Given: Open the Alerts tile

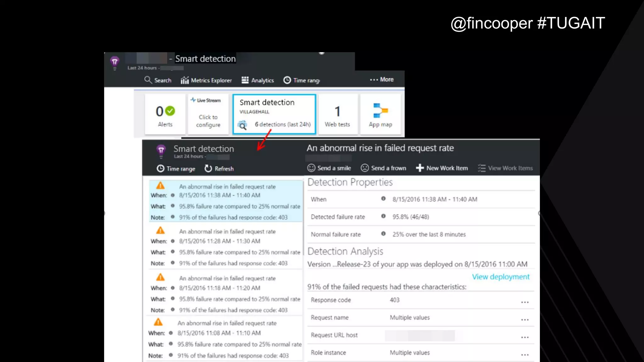Looking at the screenshot, I should pos(165,115).
